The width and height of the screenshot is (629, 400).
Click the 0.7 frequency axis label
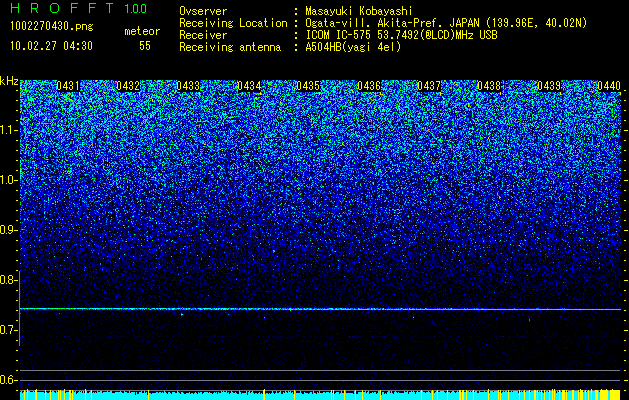click(x=7, y=330)
